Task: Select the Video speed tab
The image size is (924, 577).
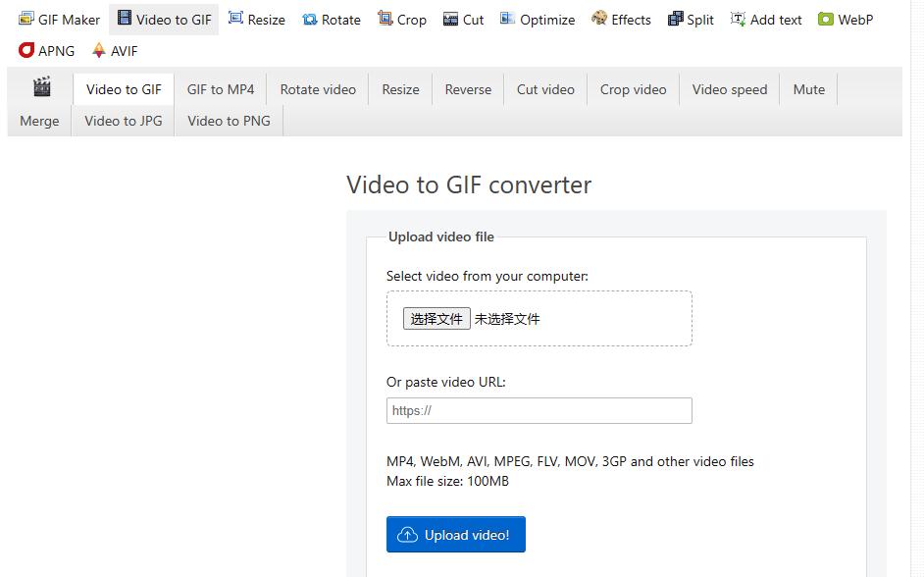Action: [x=729, y=88]
